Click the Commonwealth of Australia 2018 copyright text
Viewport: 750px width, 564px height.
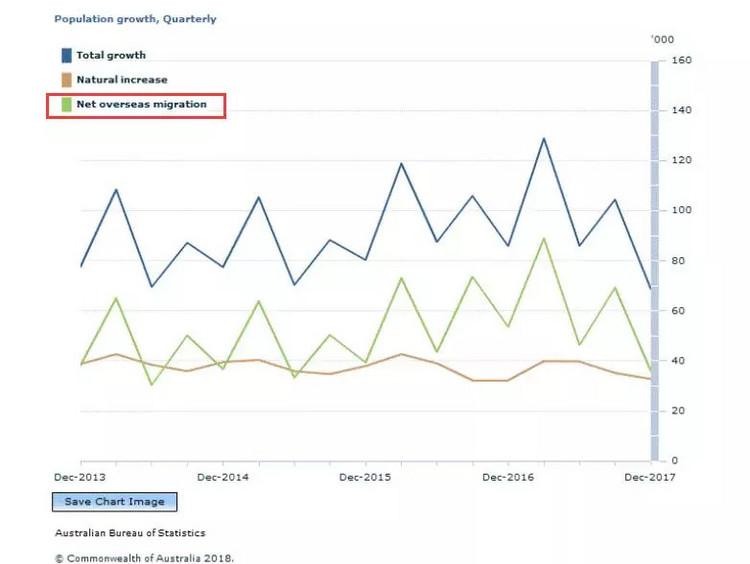[x=144, y=557]
